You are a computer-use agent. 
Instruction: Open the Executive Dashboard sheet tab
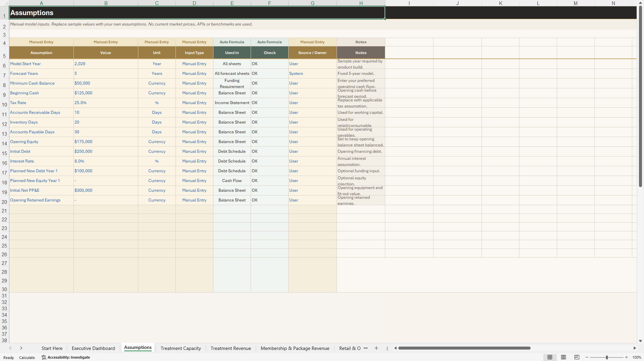point(93,348)
